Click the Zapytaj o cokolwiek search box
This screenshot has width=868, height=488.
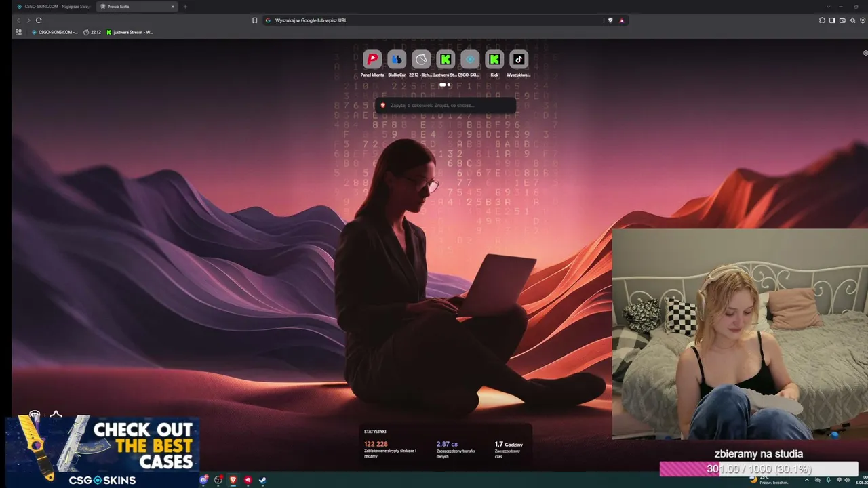click(446, 105)
